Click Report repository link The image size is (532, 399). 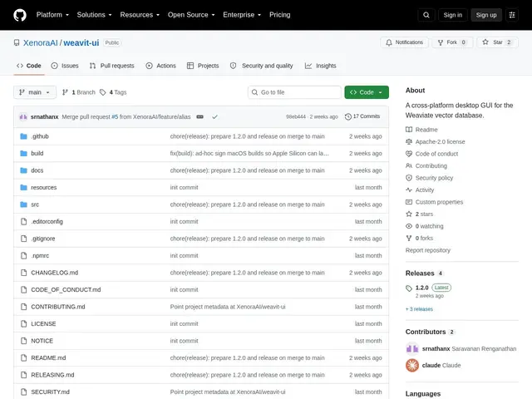pos(428,250)
